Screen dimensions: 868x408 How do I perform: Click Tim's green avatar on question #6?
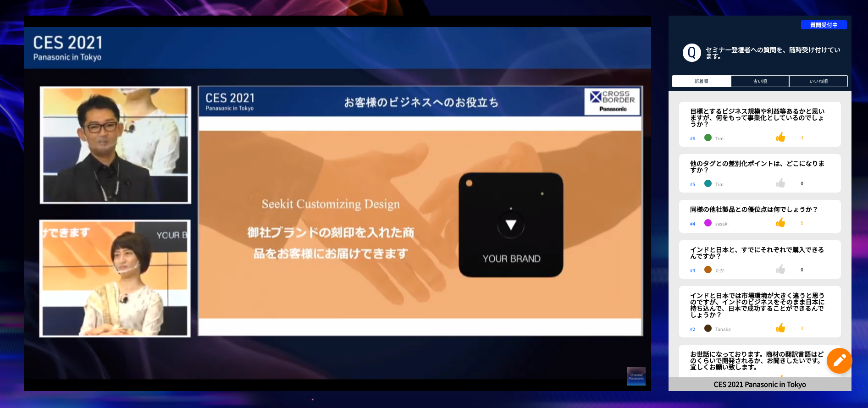click(x=708, y=138)
